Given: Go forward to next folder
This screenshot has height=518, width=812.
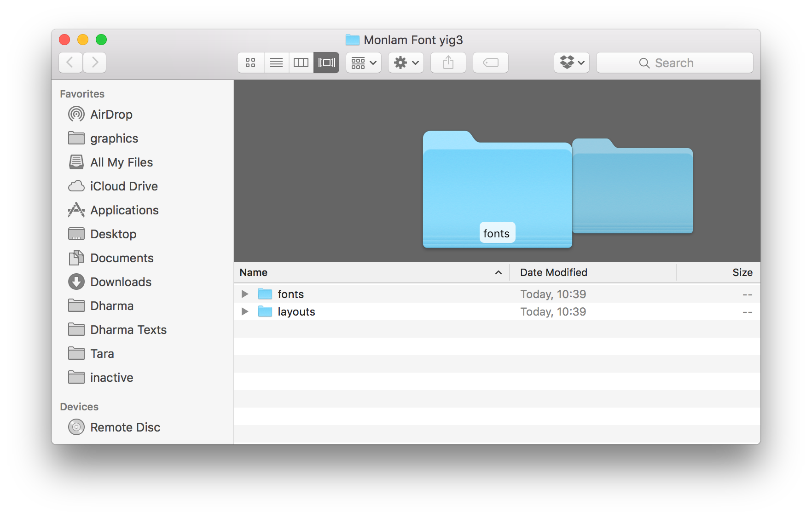Looking at the screenshot, I should point(94,63).
